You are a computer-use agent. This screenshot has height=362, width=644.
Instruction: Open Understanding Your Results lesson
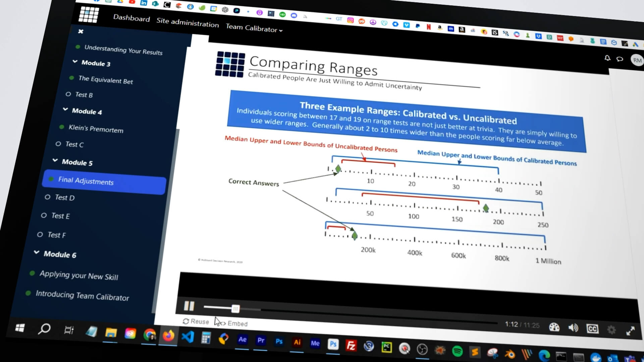point(123,50)
